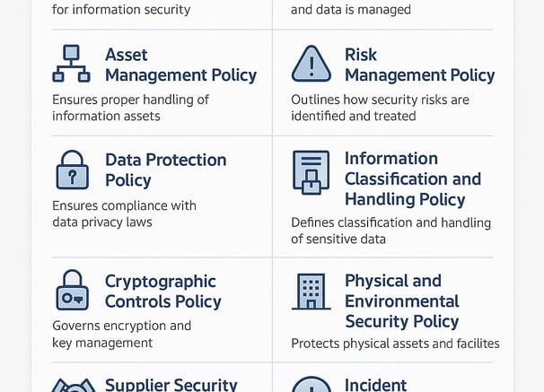The width and height of the screenshot is (544, 392).
Task: Select the Asset Management Policy heading
Action: pos(180,65)
